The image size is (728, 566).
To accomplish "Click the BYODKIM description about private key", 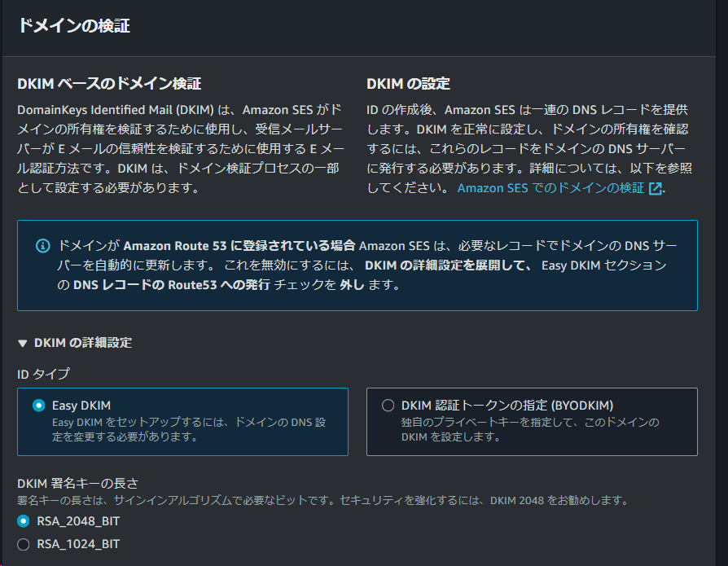I will [x=530, y=429].
